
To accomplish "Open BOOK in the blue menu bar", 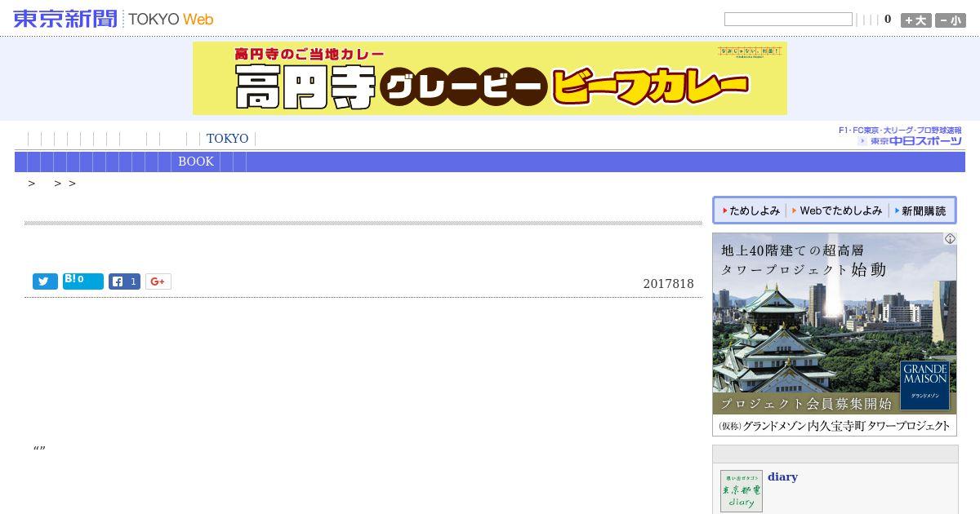I will (196, 162).
